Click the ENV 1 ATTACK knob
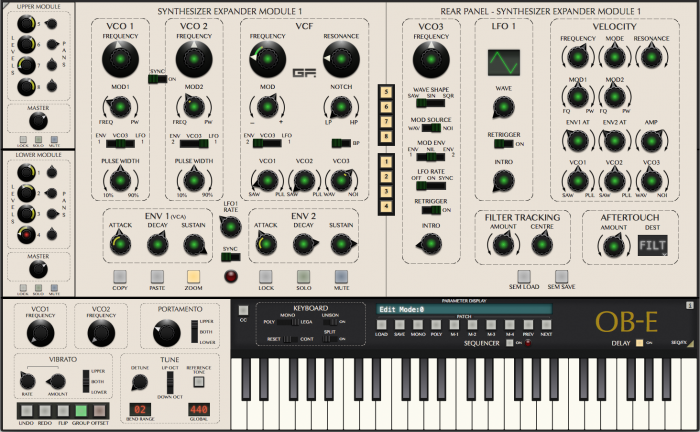This screenshot has width=700, height=432. point(121,244)
